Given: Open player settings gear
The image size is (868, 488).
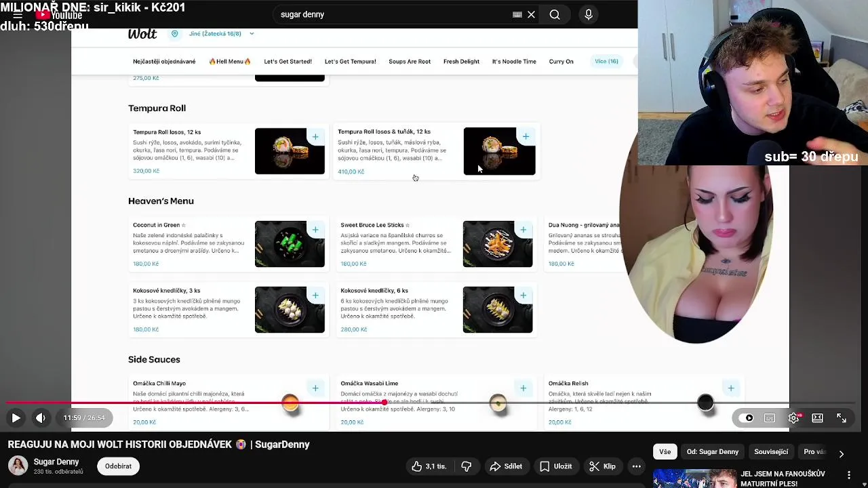Looking at the screenshot, I should click(x=793, y=418).
